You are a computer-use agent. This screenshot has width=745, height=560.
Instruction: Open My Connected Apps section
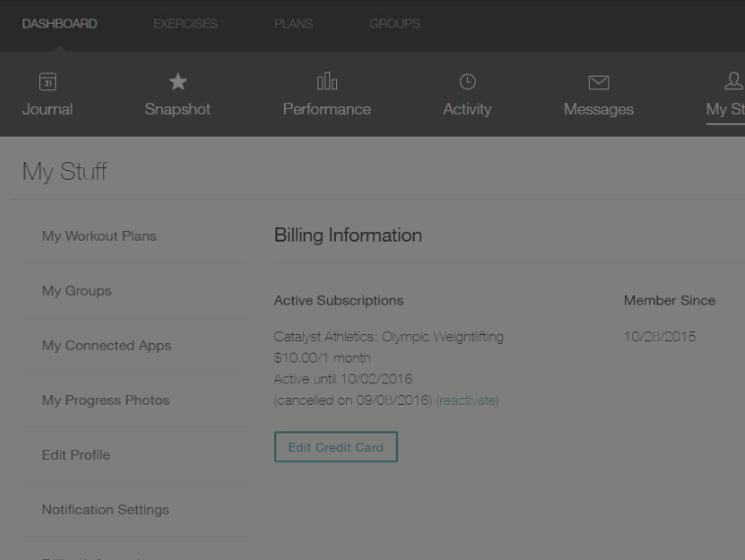pyautogui.click(x=106, y=346)
